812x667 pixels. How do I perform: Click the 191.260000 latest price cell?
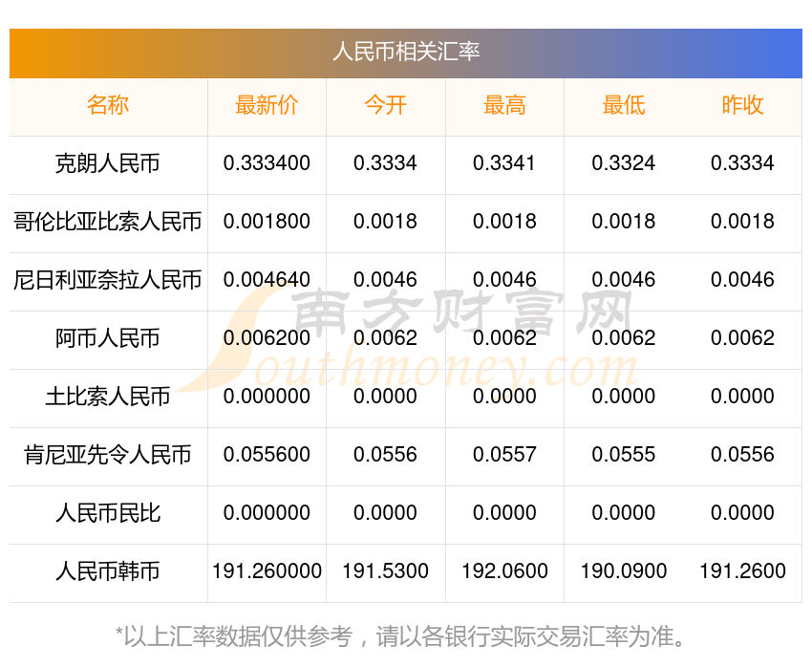(267, 571)
